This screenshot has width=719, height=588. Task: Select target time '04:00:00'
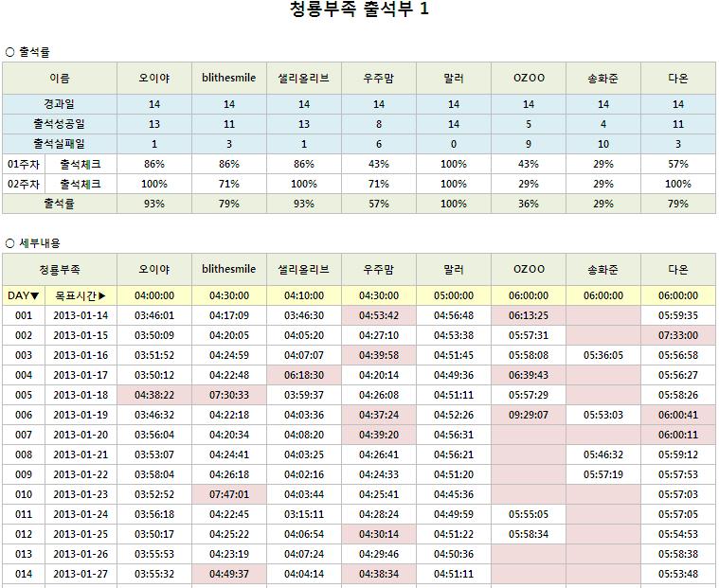(x=154, y=295)
